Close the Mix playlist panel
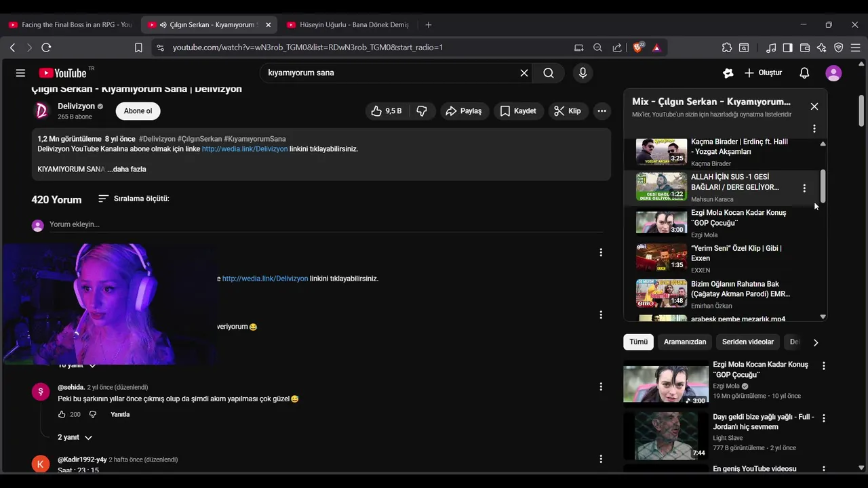868x488 pixels. (x=814, y=106)
